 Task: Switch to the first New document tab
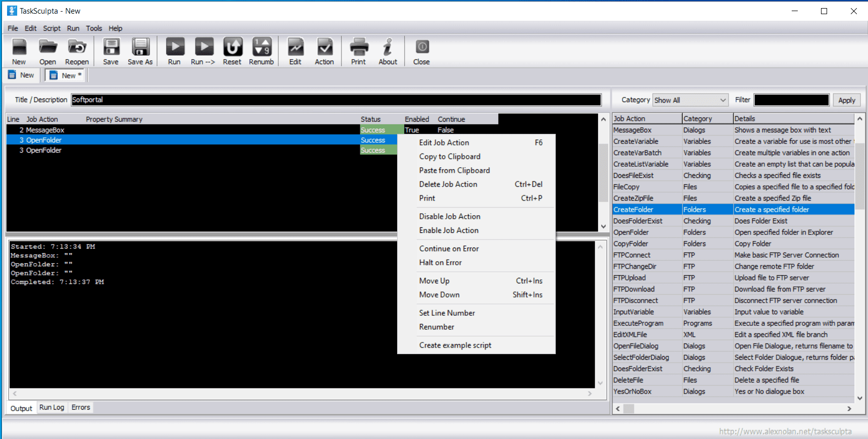click(21, 75)
